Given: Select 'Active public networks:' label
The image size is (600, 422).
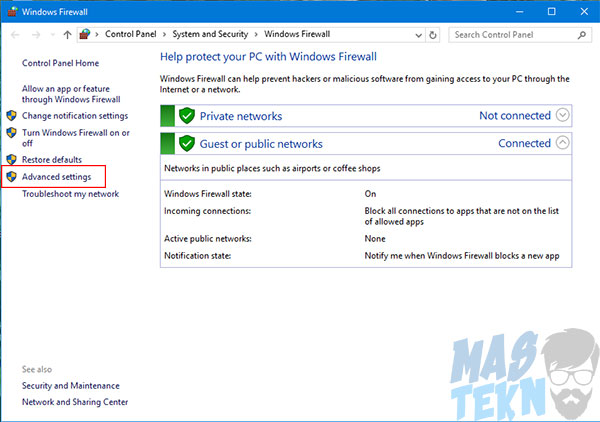Looking at the screenshot, I should click(208, 239).
